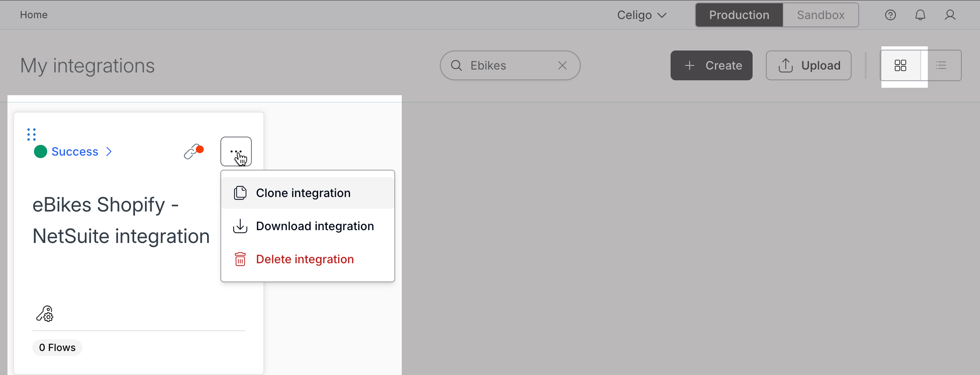Open the Celigo account dropdown
The height and width of the screenshot is (375, 980).
[x=642, y=15]
